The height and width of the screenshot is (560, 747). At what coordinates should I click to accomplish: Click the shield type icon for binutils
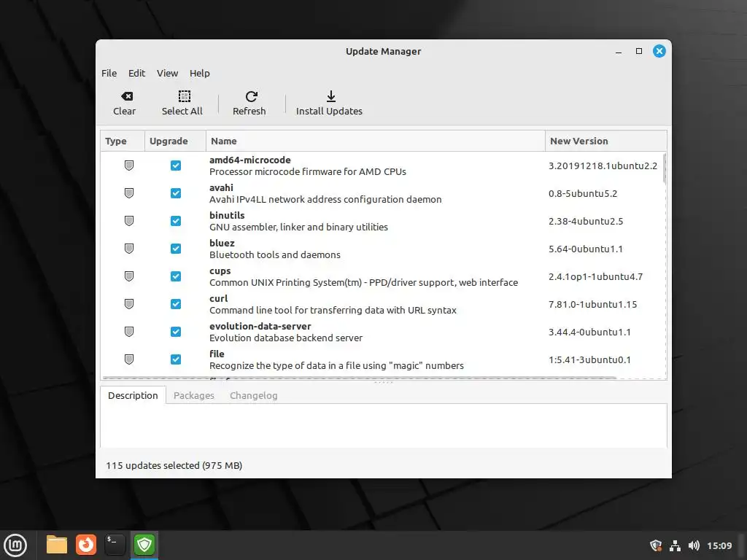(128, 221)
